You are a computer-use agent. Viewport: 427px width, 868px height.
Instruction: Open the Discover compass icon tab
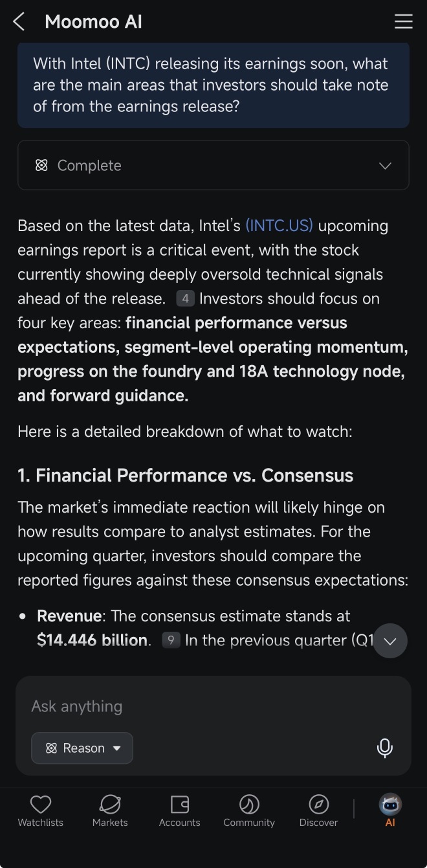pos(318,812)
